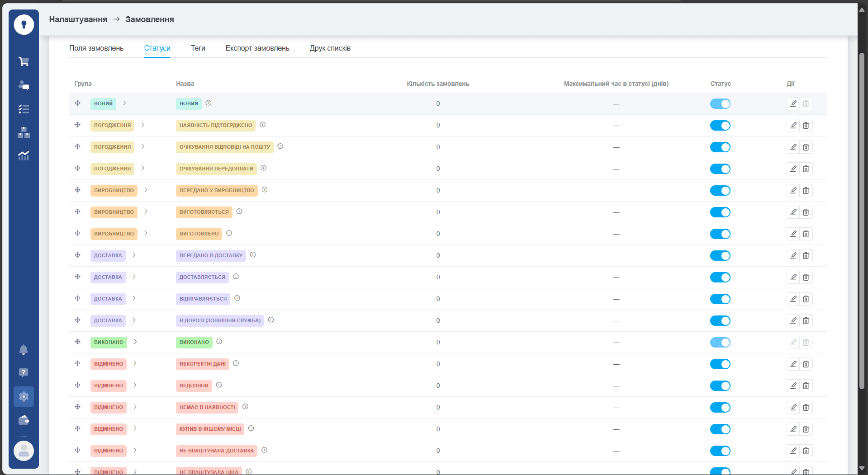Viewport: 868px width, 475px height.
Task: Disable the ОЧІКУВАННЯ ПЕРЕДОПЛАТИ status switch
Action: (x=720, y=169)
